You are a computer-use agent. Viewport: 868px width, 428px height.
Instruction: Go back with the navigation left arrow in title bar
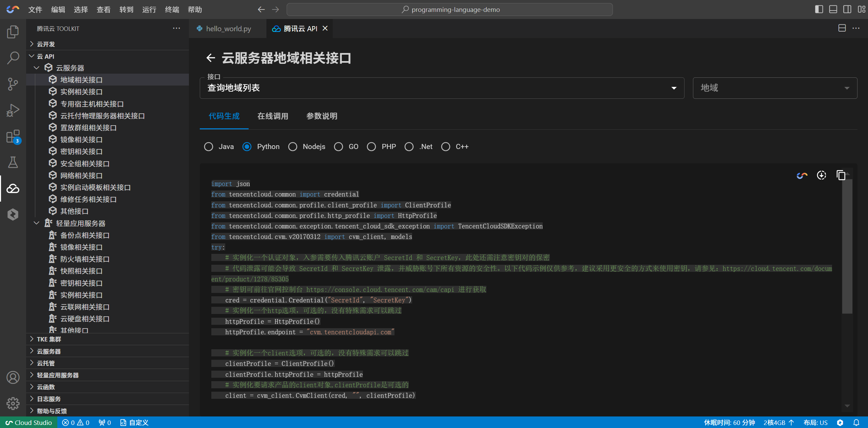(261, 10)
